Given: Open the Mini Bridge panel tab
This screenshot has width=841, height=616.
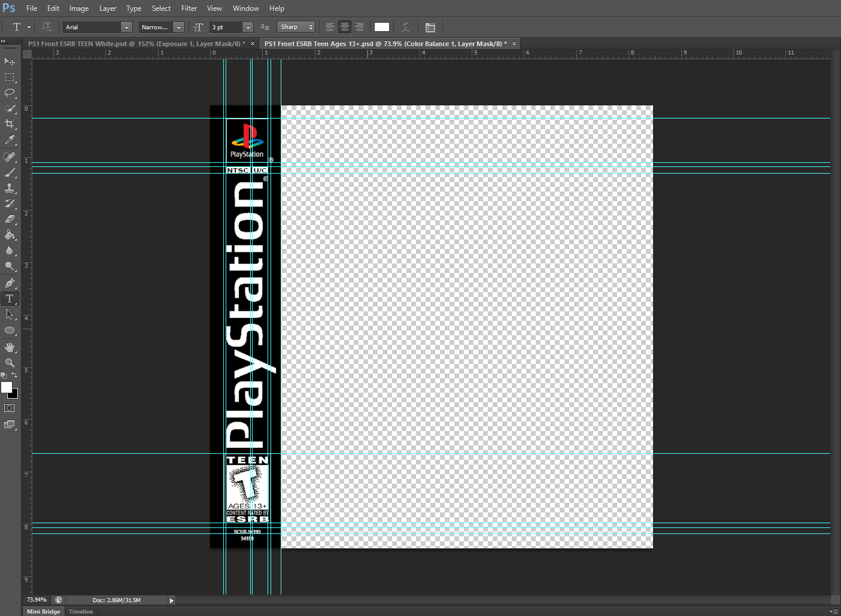Looking at the screenshot, I should tap(44, 611).
